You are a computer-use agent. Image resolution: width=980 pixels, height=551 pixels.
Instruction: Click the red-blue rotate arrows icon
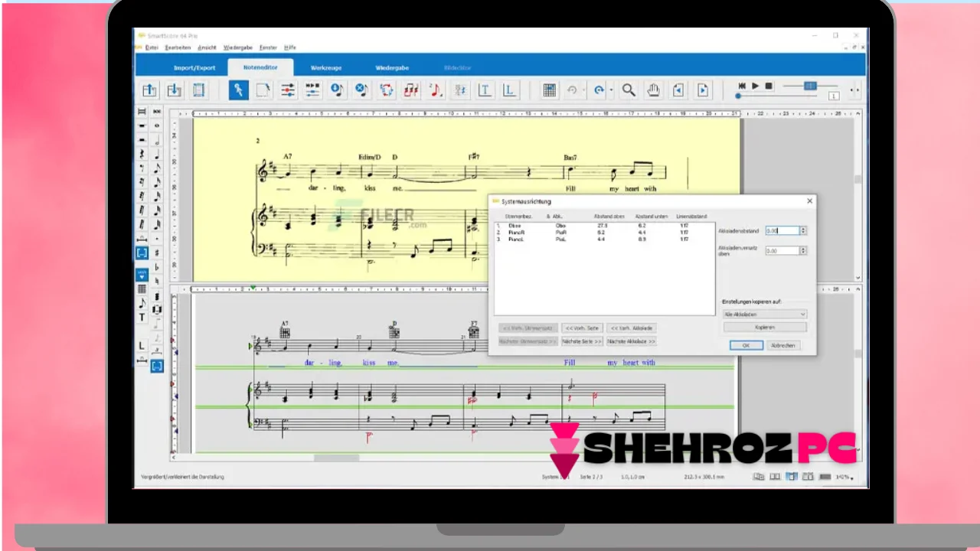(386, 90)
